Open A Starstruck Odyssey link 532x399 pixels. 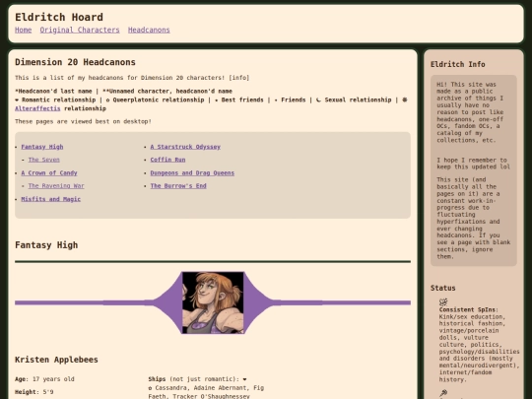pyautogui.click(x=185, y=147)
